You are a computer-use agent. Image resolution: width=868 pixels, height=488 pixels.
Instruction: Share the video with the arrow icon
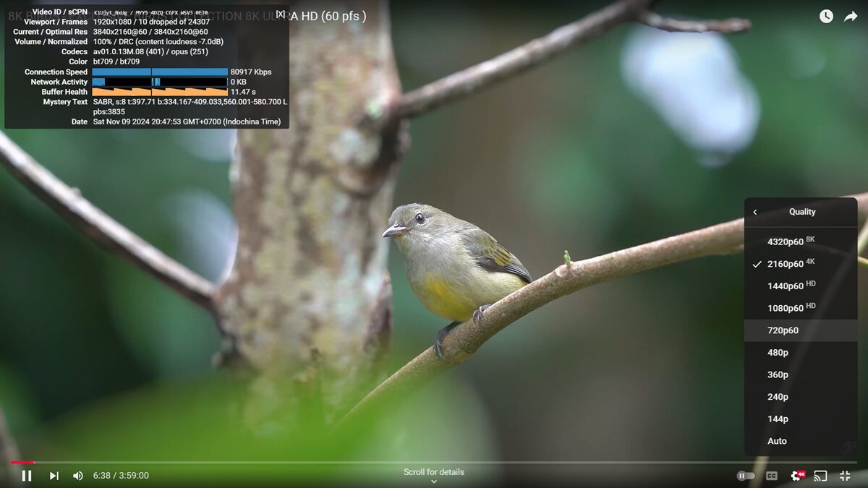(x=851, y=16)
